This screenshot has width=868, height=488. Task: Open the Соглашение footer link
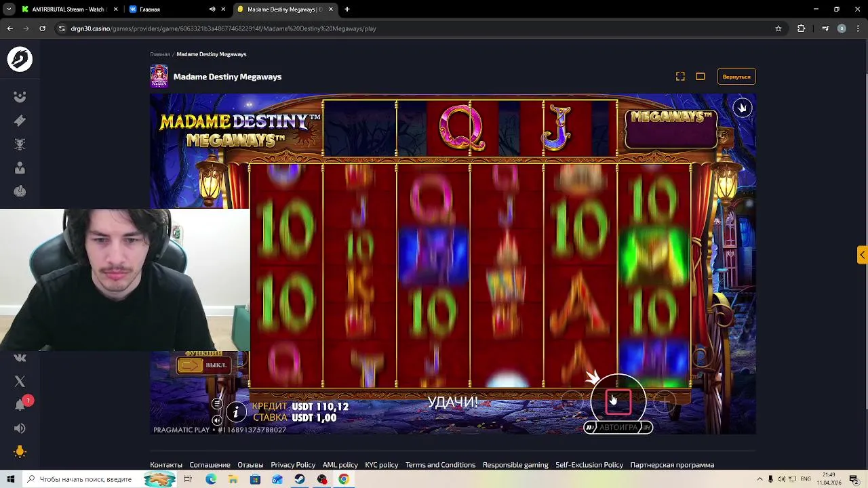click(x=210, y=465)
